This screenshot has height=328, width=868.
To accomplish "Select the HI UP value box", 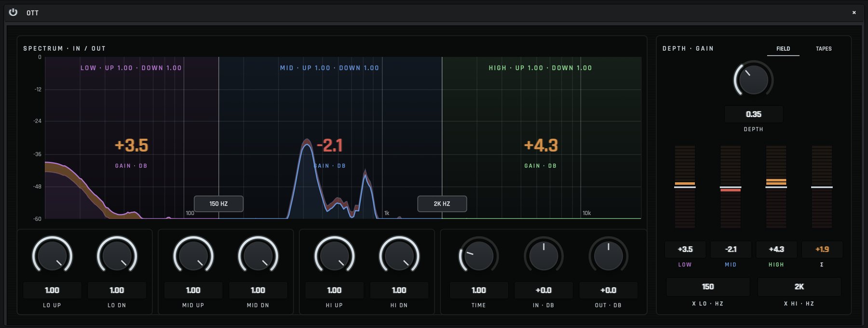I will (334, 290).
